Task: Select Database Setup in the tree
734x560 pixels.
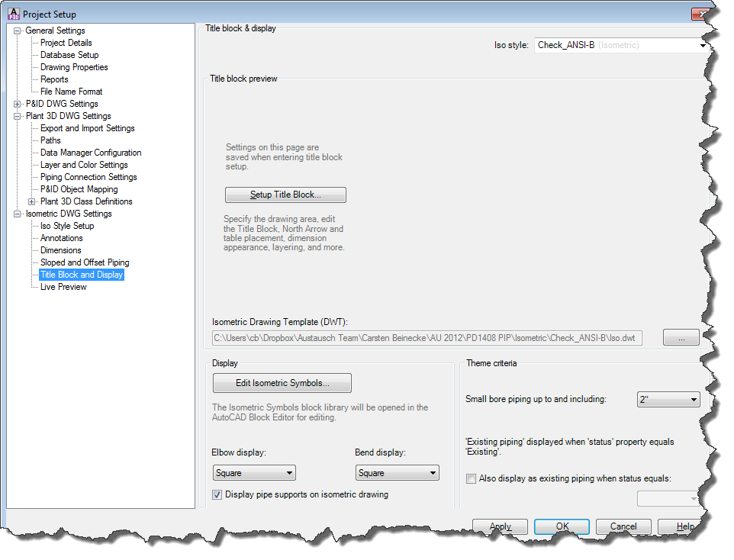Action: pos(69,55)
